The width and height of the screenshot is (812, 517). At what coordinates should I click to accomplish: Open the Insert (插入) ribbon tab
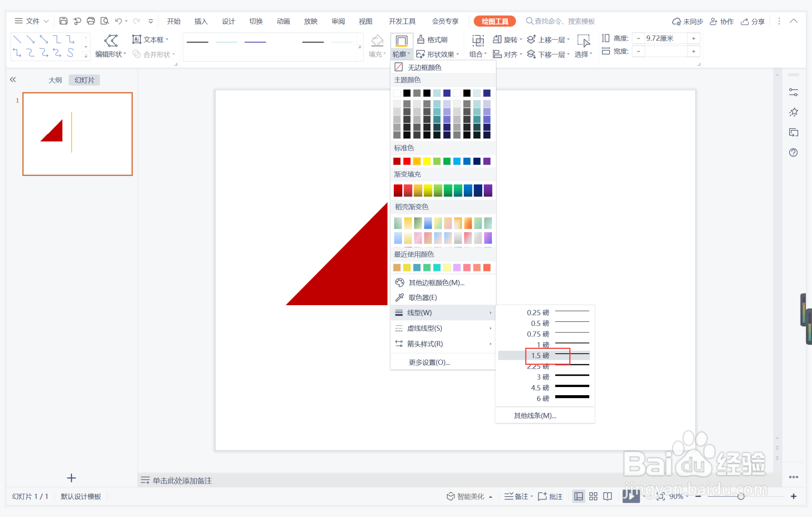(201, 21)
